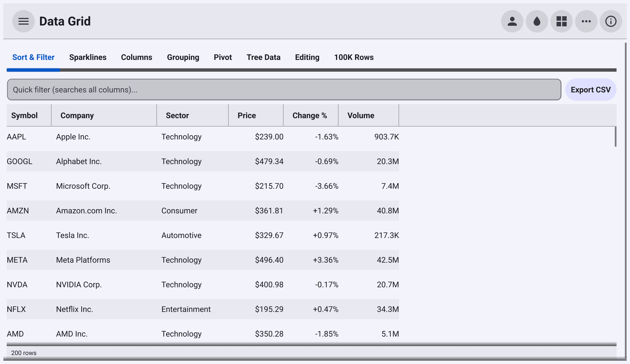Click the water-drop theme color icon
The width and height of the screenshot is (630, 364).
(x=537, y=21)
